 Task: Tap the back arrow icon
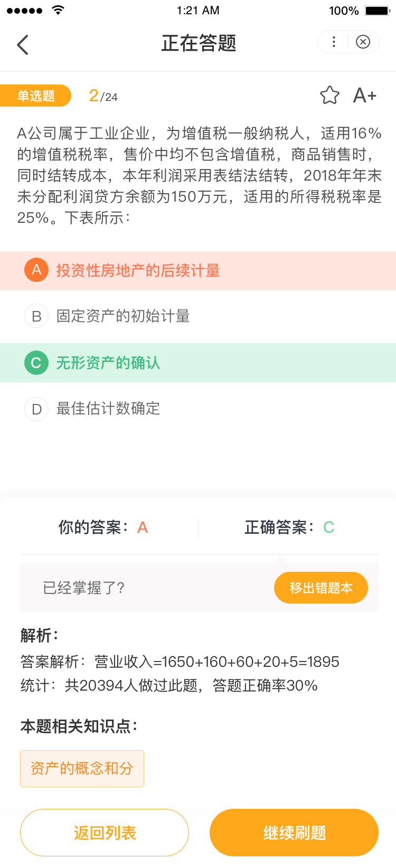coord(23,45)
